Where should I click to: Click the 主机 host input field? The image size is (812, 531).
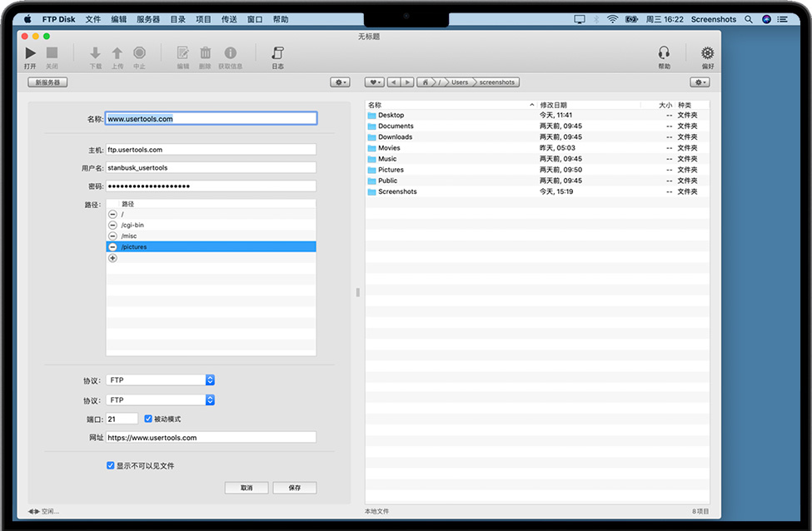pyautogui.click(x=211, y=150)
